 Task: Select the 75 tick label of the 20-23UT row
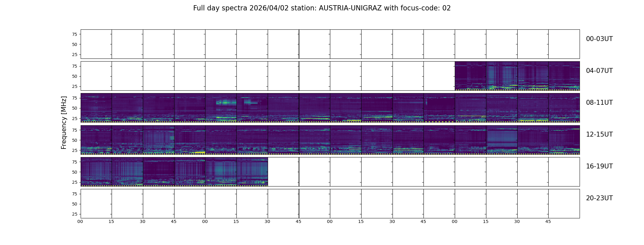[75, 194]
